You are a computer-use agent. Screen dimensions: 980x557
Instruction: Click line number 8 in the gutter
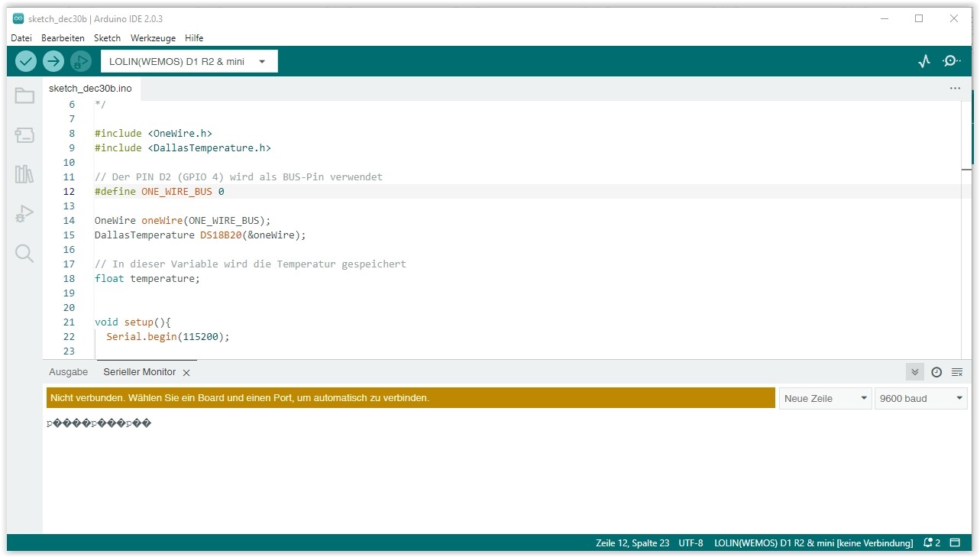click(72, 133)
